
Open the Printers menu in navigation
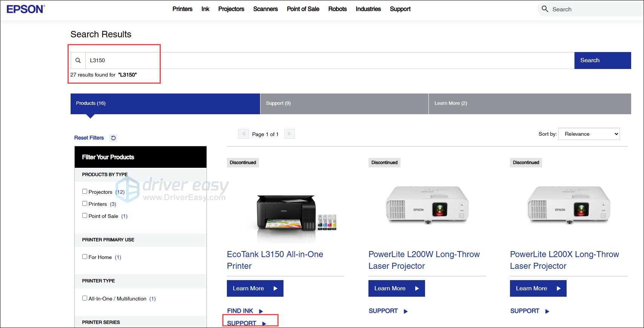point(182,9)
